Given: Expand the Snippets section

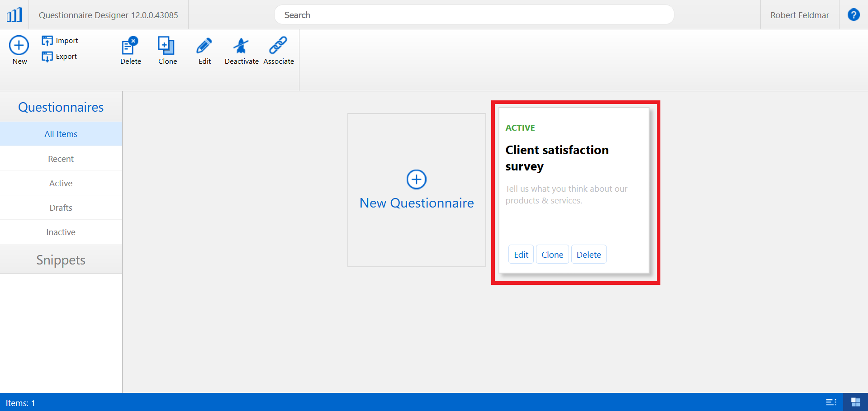Looking at the screenshot, I should (x=61, y=260).
